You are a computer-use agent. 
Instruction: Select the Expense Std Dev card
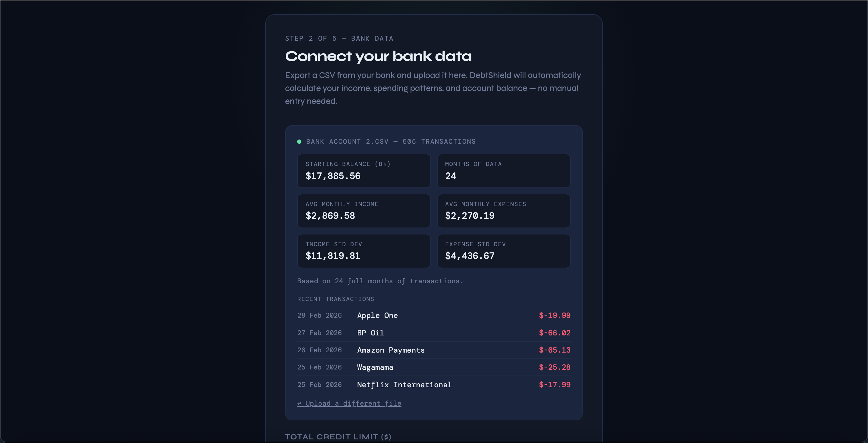click(503, 251)
